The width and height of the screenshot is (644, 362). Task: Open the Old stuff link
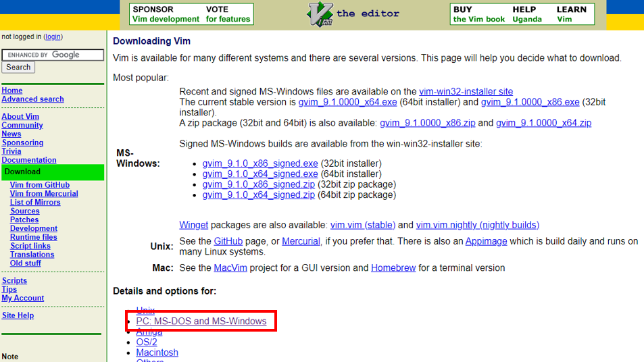point(26,263)
